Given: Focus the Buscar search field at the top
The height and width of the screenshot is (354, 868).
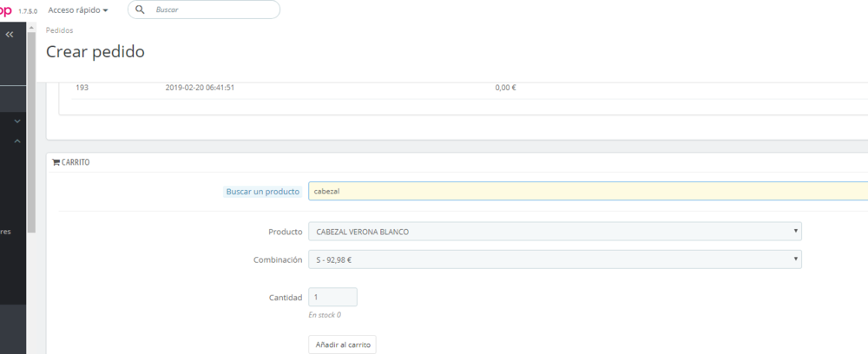Looking at the screenshot, I should pos(204,10).
